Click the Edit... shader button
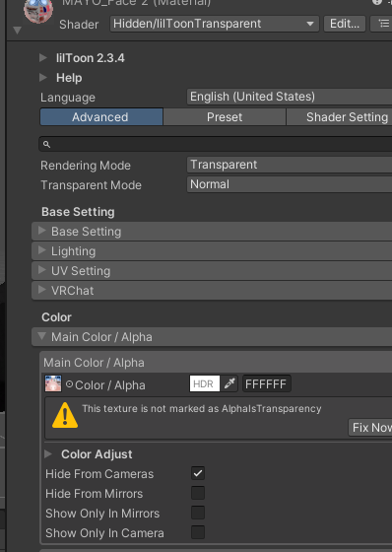The image size is (392, 552). (345, 24)
